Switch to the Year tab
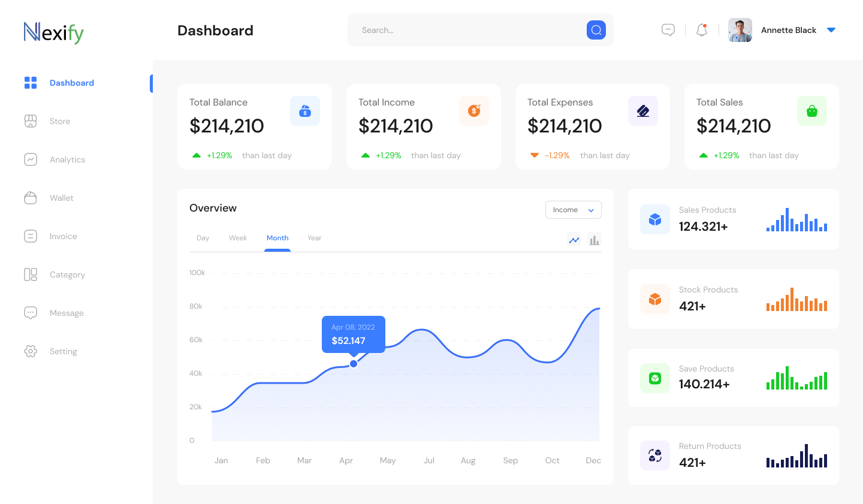Screen dimensions: 863x504 click(x=314, y=238)
